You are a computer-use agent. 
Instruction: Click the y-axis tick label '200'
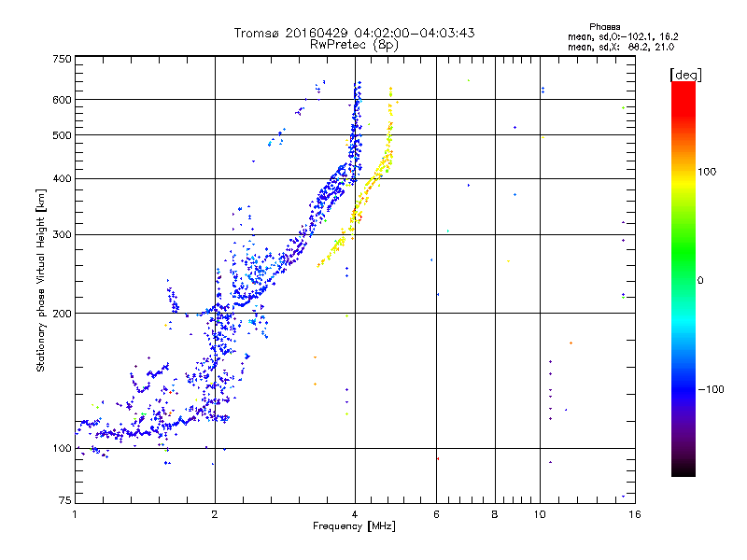click(62, 314)
